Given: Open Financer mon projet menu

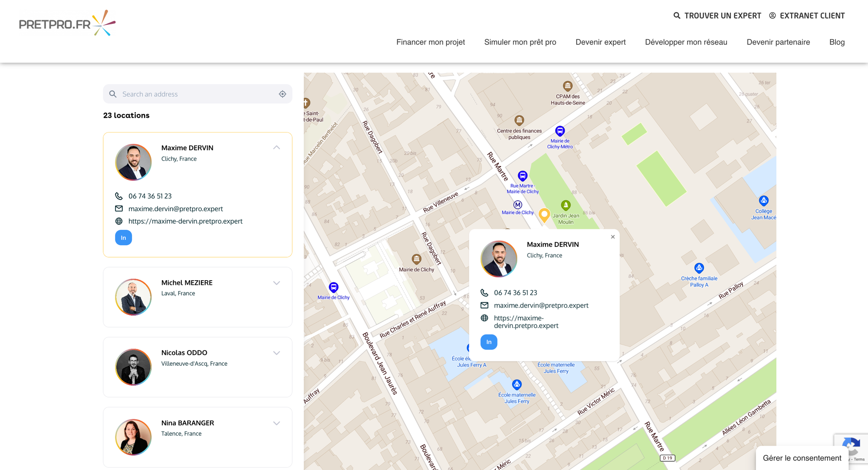Looking at the screenshot, I should tap(430, 42).
